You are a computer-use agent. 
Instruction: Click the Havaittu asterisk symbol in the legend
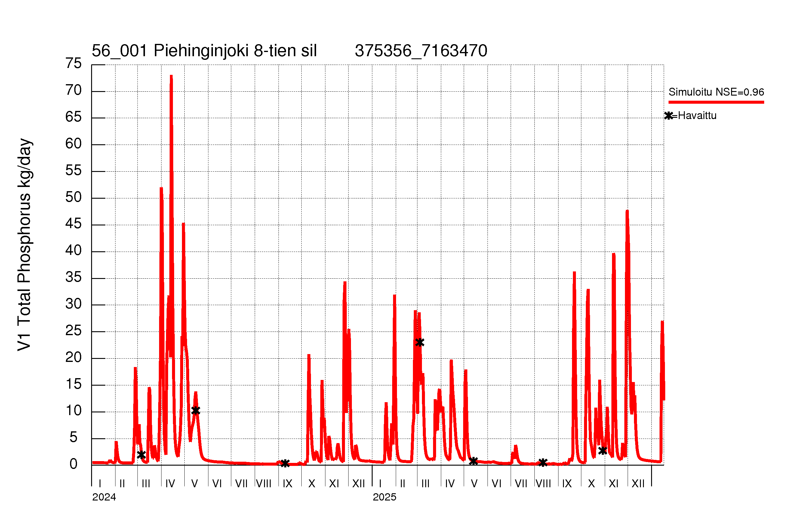669,116
